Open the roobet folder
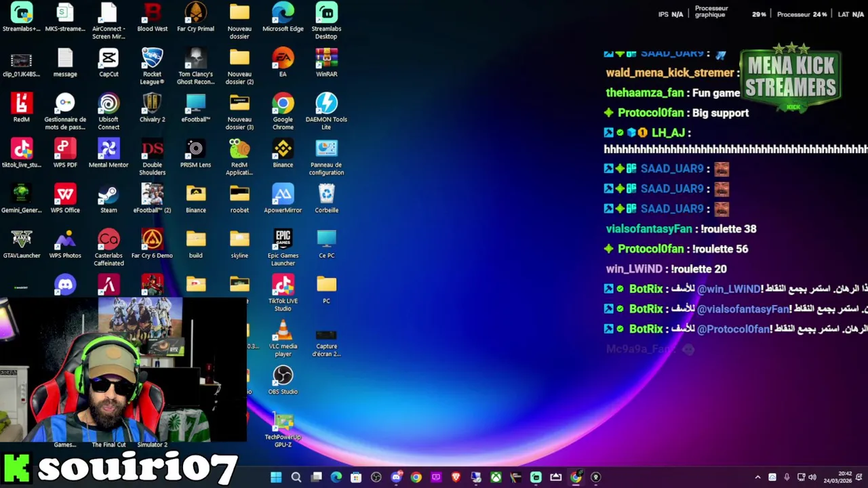 click(x=239, y=199)
